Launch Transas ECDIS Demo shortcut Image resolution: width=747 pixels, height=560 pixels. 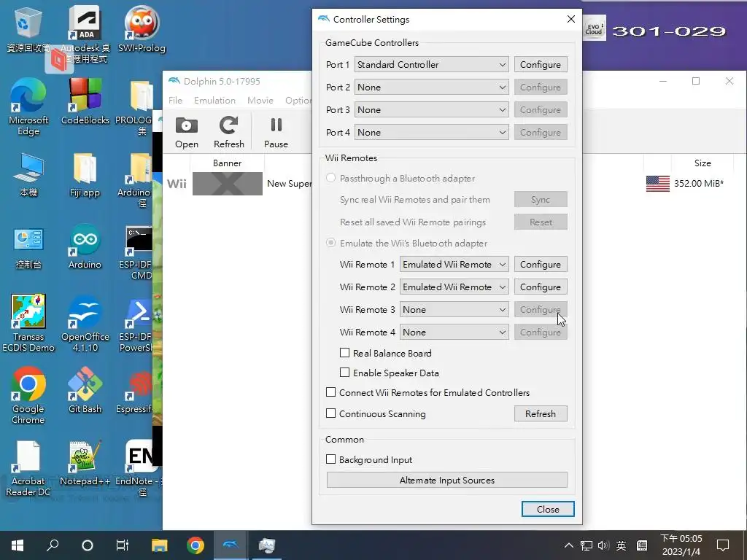28,323
